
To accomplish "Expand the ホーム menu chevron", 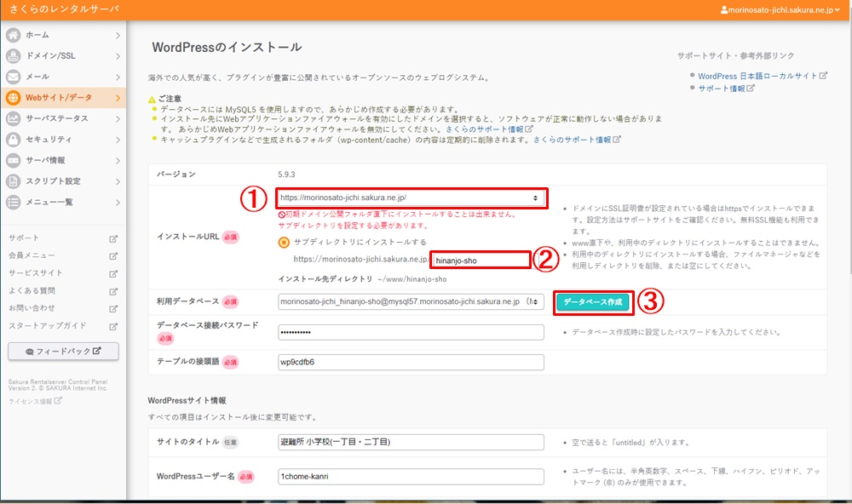I will coord(118,35).
